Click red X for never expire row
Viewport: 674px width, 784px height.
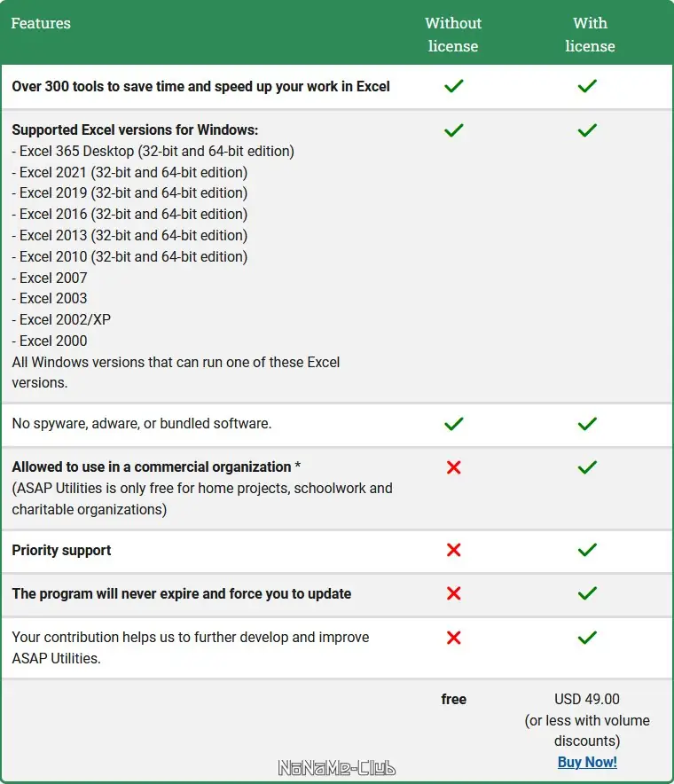point(454,593)
